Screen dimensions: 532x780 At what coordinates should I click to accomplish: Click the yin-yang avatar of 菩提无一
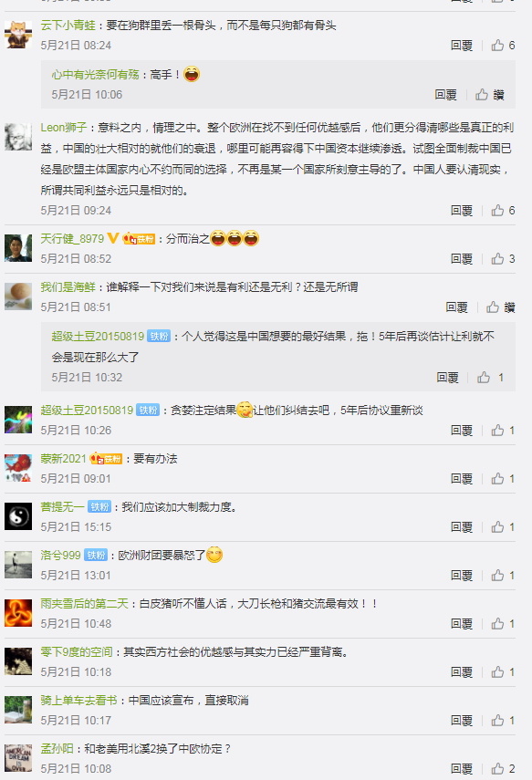(x=18, y=516)
